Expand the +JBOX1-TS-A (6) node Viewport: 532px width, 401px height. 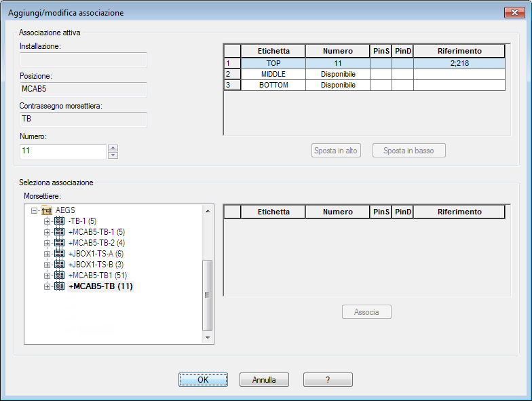[47, 254]
